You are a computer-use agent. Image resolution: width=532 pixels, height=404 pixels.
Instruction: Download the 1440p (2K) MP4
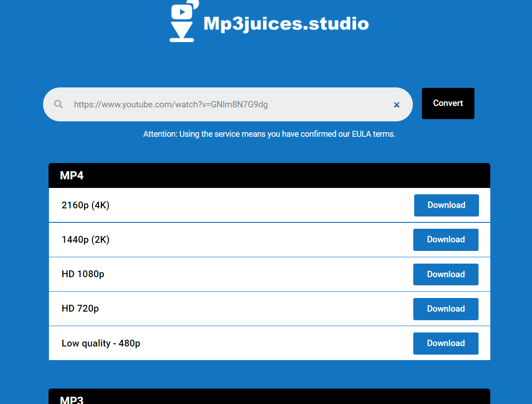click(445, 240)
